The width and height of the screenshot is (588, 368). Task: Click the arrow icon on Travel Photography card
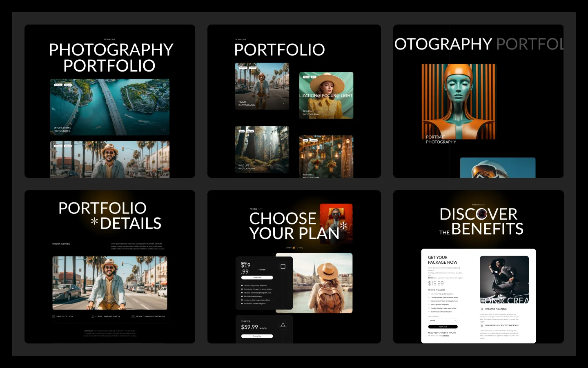click(x=283, y=103)
